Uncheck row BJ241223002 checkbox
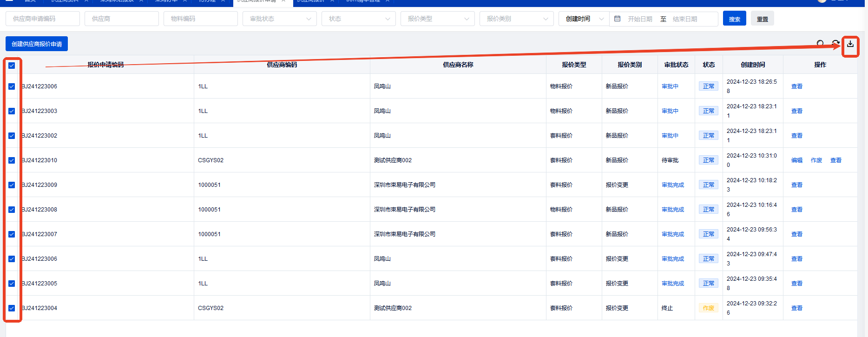 (12, 136)
